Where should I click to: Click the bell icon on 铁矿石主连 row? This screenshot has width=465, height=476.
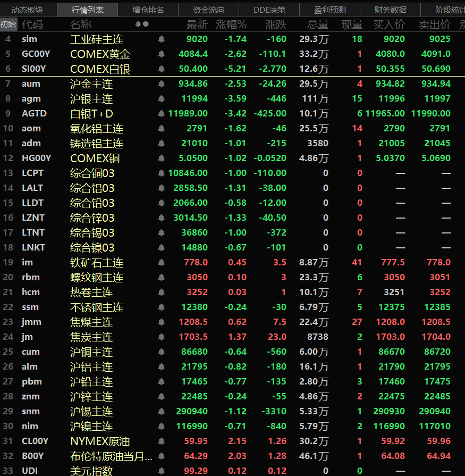coord(161,262)
